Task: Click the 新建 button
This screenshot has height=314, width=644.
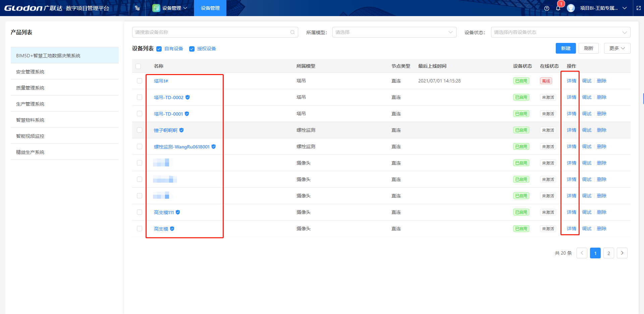Action: [566, 48]
